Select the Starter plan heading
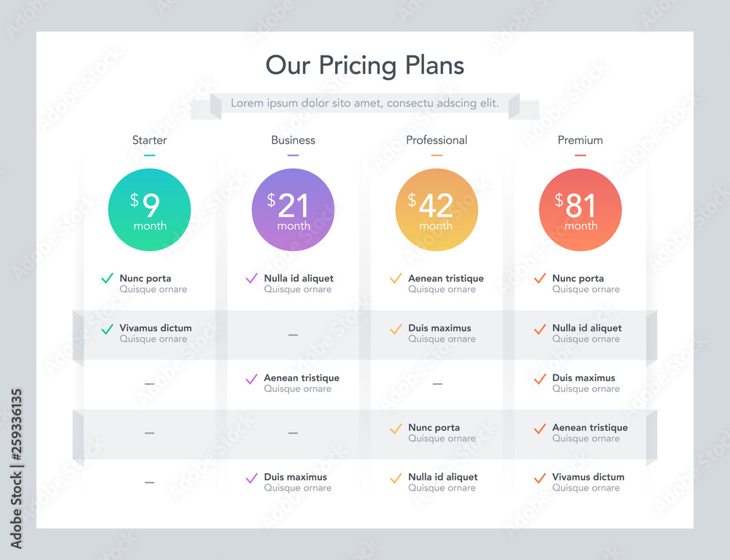The image size is (730, 560). click(x=150, y=140)
